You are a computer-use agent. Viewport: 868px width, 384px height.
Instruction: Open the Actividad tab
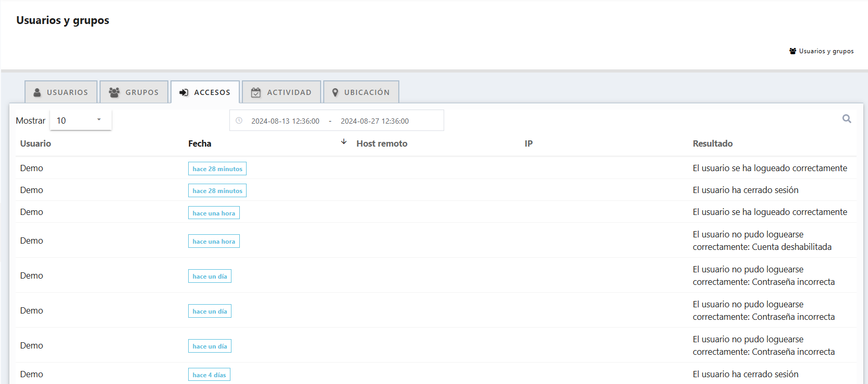(x=282, y=92)
